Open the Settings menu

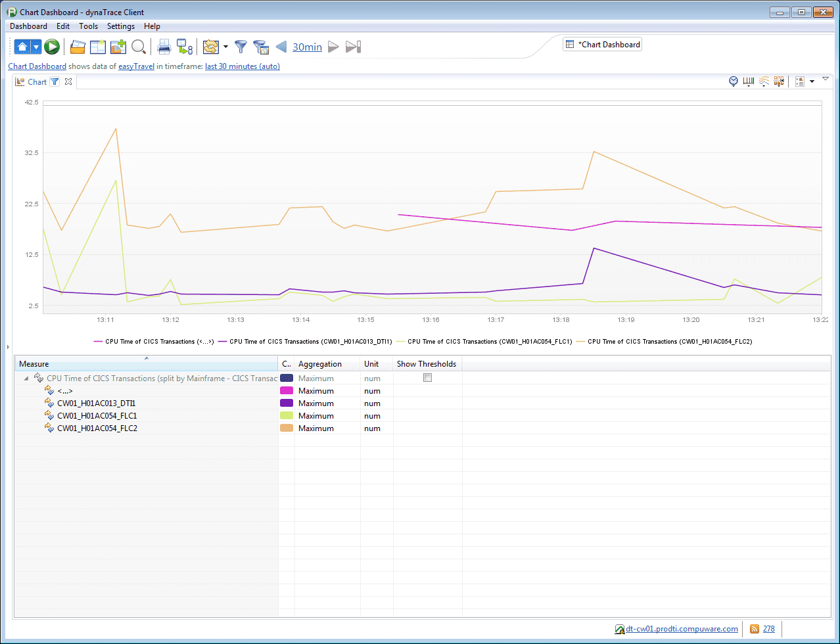point(121,26)
